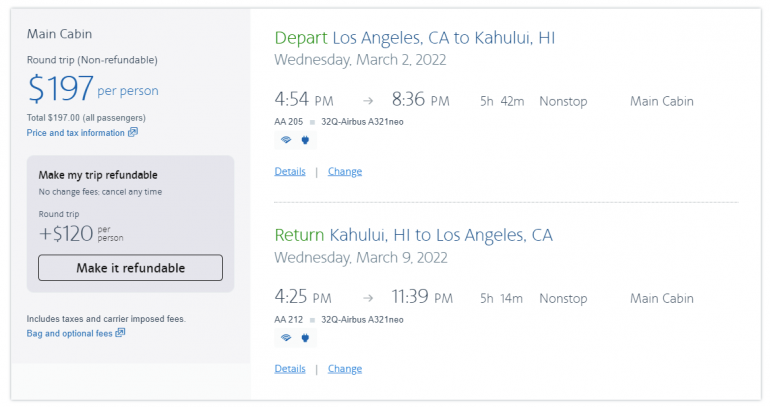Screen dimensions: 770x407
Task: Click the +$120 refundable round trip price
Action: (x=65, y=235)
